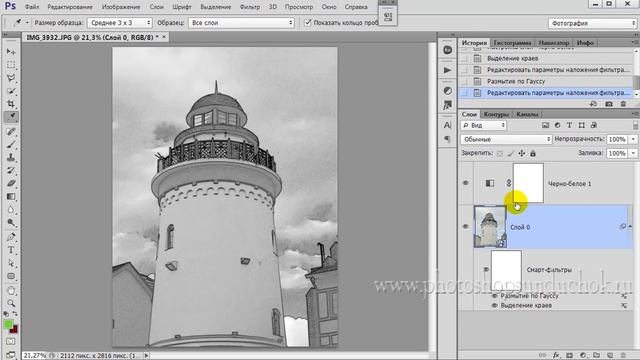Select the Horizontal Type tool
640x360 pixels.
coord(11,250)
